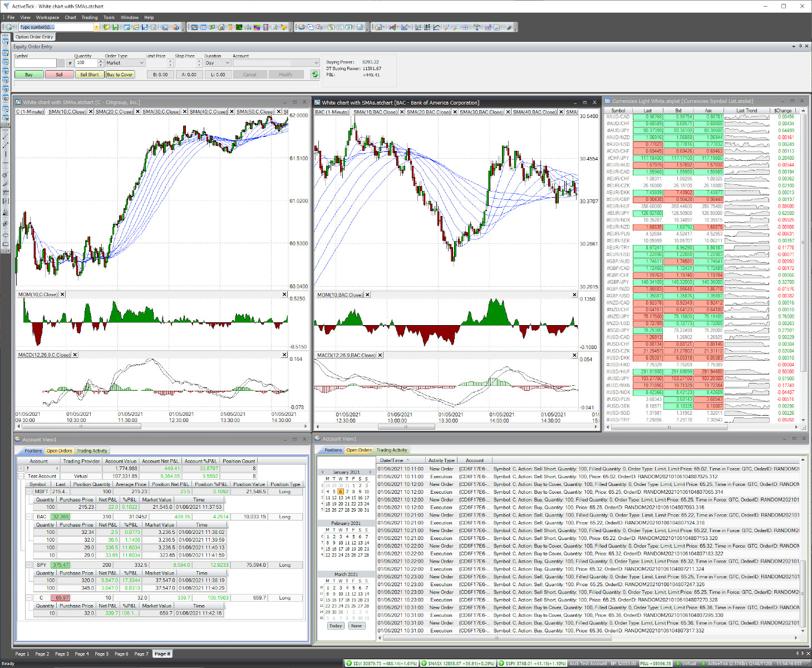Click the Sell Short button
The height and width of the screenshot is (668, 812).
[x=89, y=75]
